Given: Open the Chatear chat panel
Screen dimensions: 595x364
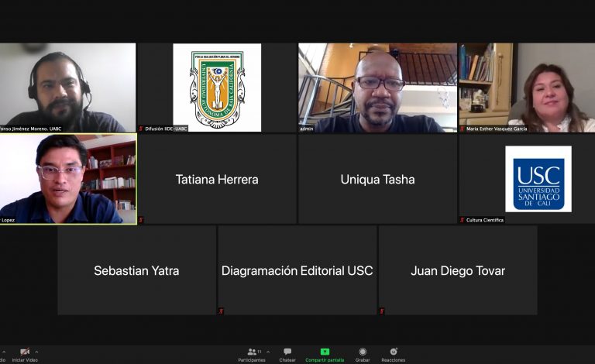Looking at the screenshot, I should (287, 353).
